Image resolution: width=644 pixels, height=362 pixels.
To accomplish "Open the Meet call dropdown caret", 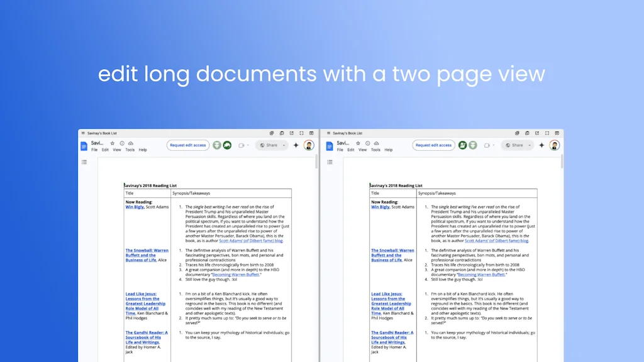I will tap(248, 145).
